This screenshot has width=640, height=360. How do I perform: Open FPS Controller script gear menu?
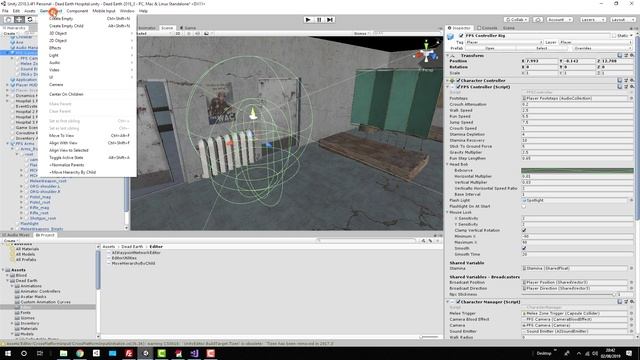(632, 87)
